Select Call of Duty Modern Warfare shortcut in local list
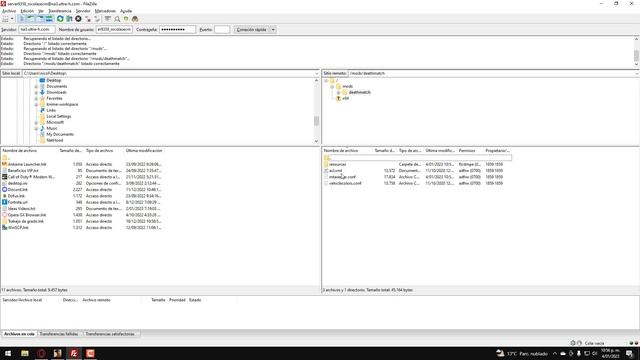This screenshot has width=640, height=360. pyautogui.click(x=31, y=177)
